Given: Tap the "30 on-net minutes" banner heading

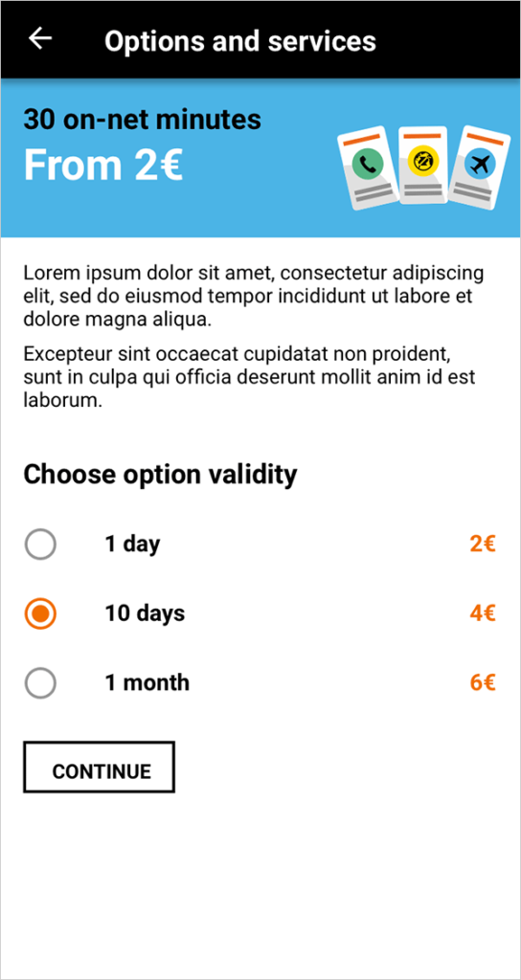Looking at the screenshot, I should coord(142,119).
